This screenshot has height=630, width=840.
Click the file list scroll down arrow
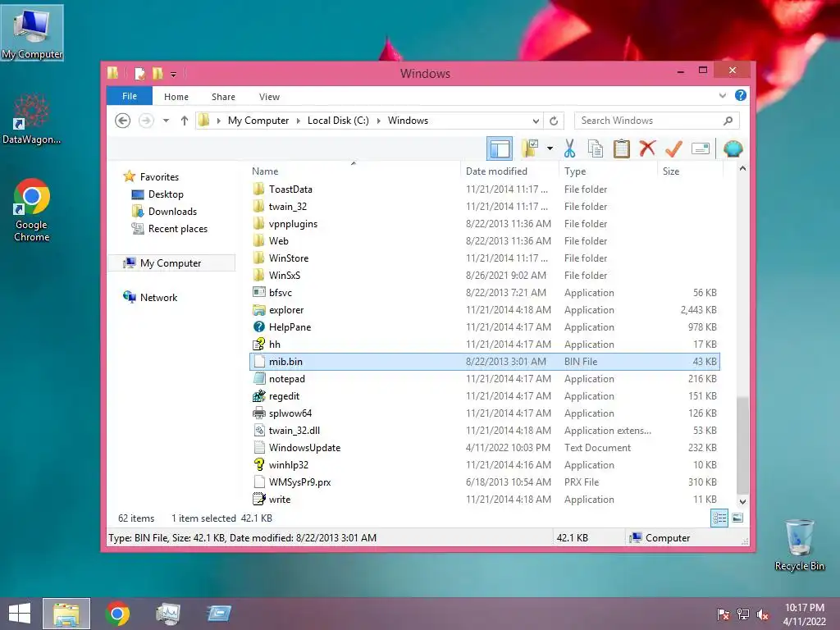(742, 501)
